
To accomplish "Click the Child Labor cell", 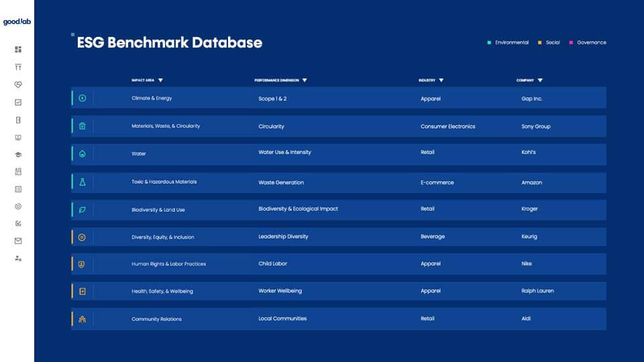I will coord(273,263).
